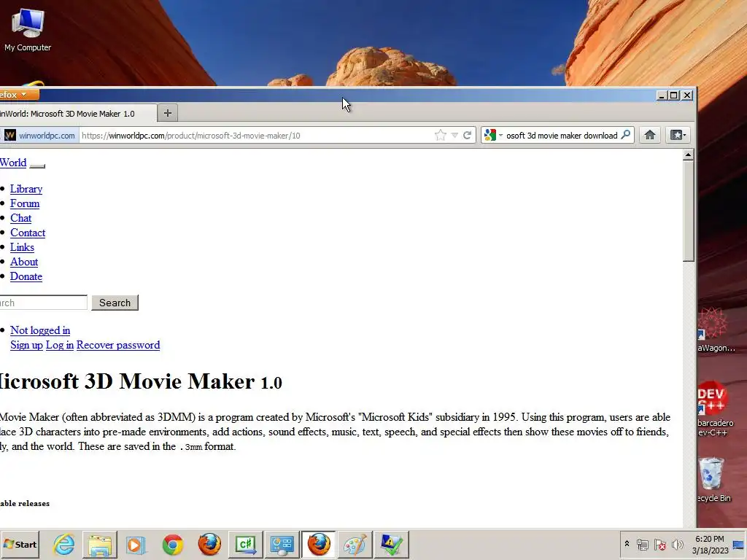Open the Action Center flag tray icon
Viewport: 747px width, 560px height.
pyautogui.click(x=659, y=544)
